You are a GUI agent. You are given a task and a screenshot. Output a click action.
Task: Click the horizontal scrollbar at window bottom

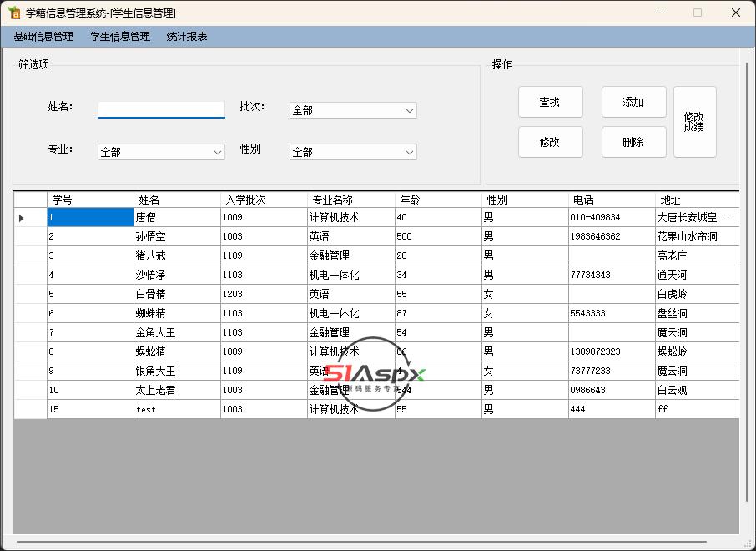(x=361, y=542)
